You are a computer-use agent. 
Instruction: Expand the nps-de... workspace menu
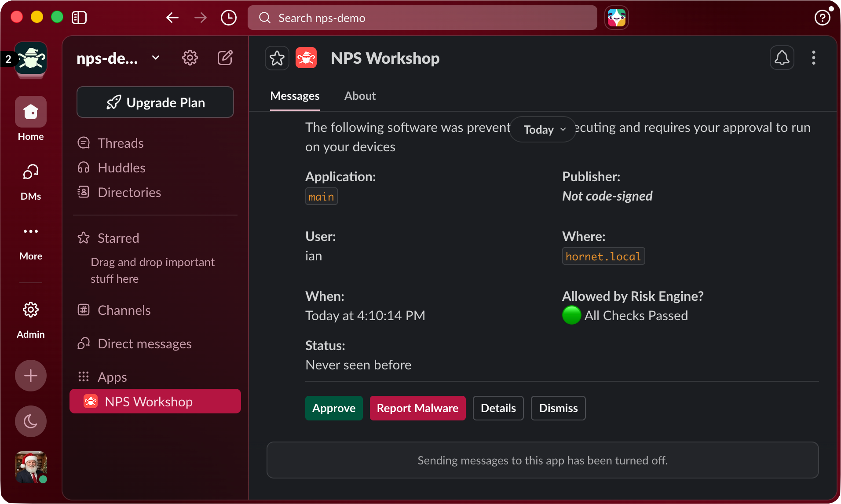(118, 58)
